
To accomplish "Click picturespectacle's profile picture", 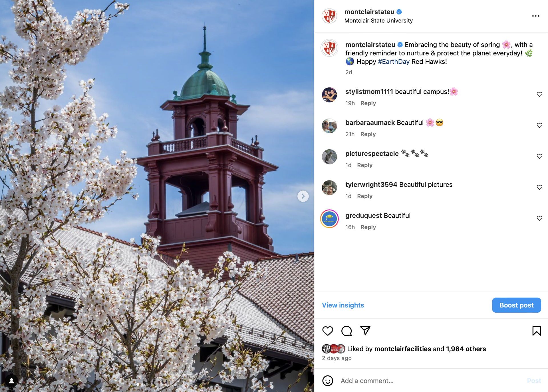I will tap(329, 157).
